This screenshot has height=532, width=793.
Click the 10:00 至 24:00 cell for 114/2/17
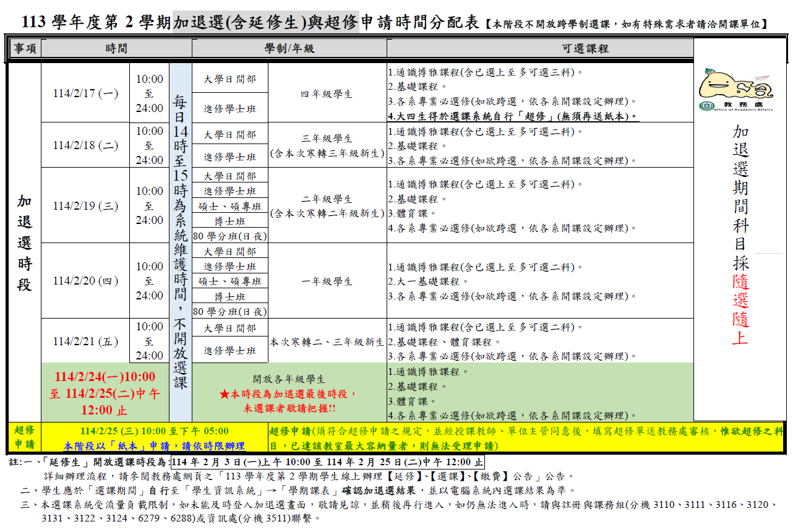(150, 93)
